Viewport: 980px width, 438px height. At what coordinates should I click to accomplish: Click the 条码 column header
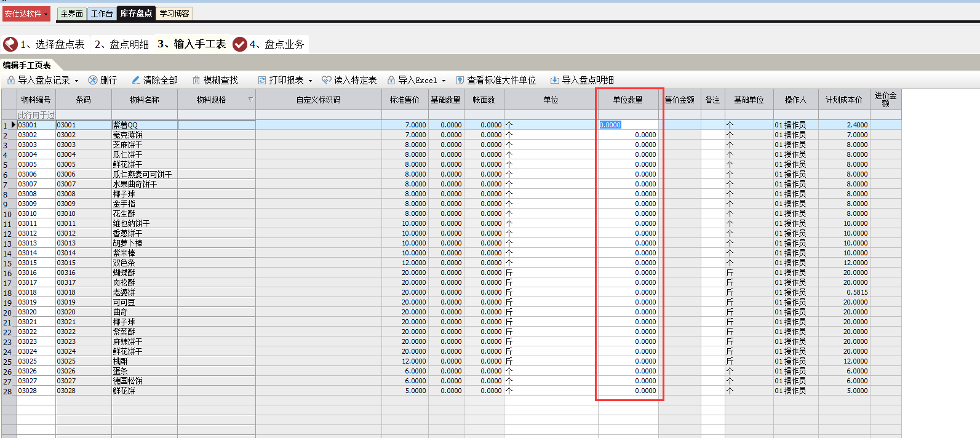(x=84, y=100)
